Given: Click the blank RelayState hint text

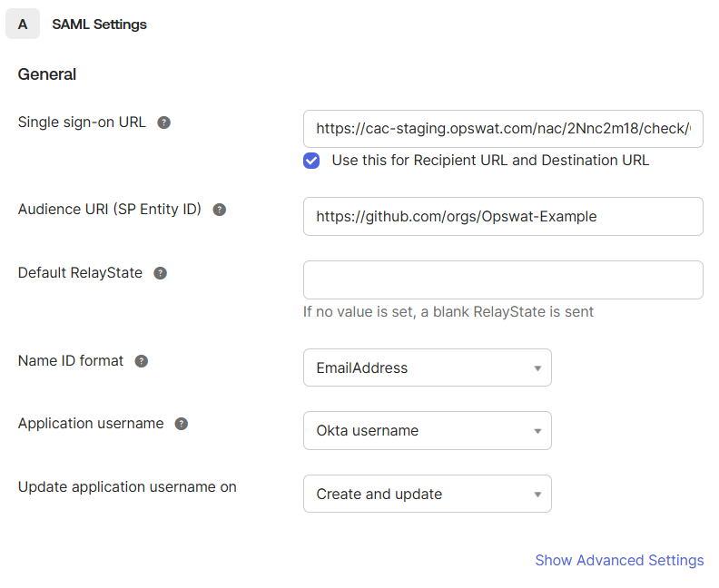Looking at the screenshot, I should [448, 311].
